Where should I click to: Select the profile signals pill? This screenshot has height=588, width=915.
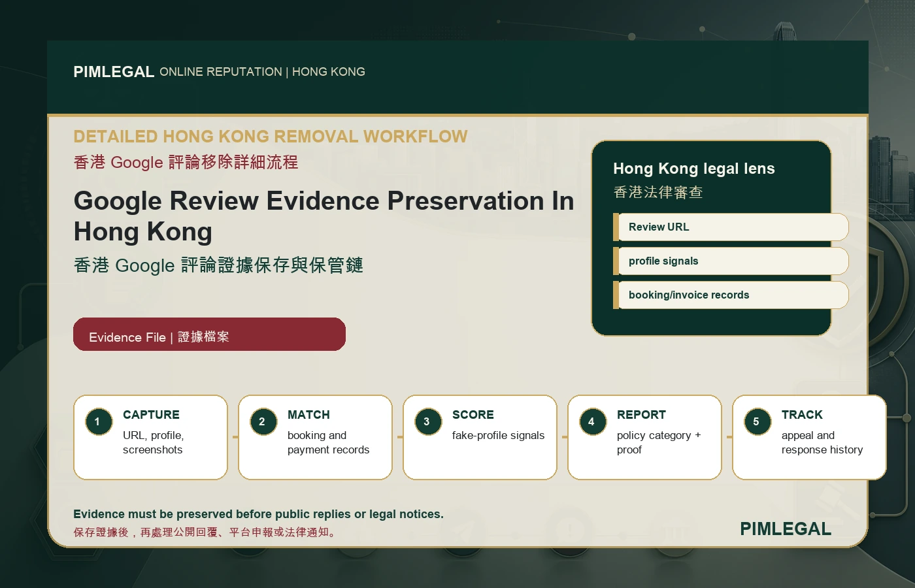pos(731,261)
